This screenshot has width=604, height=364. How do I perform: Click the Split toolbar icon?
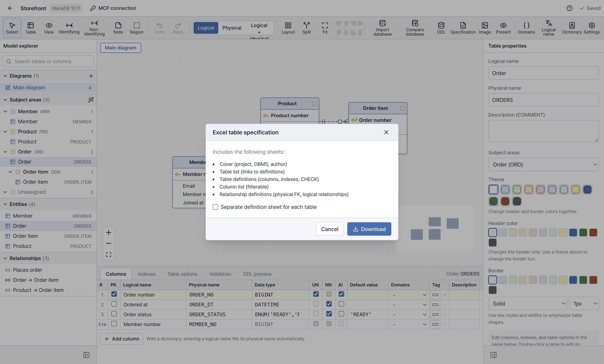[x=306, y=28]
